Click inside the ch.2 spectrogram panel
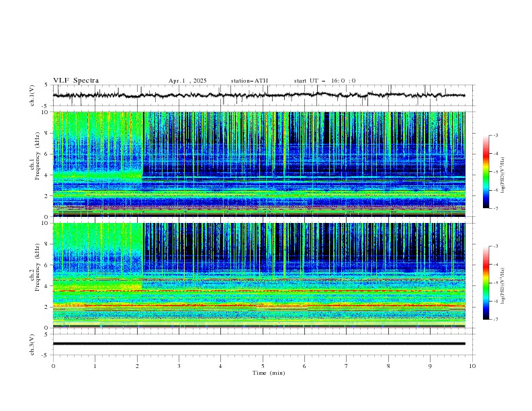Viewport: 532px width, 411px height. [x=259, y=275]
